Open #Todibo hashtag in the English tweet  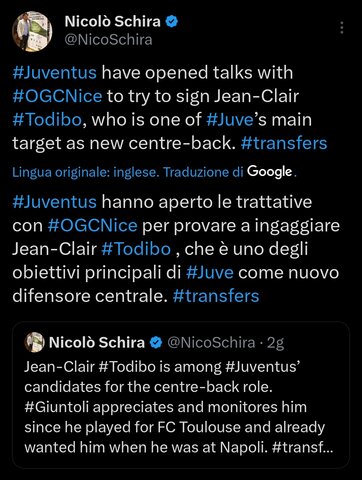[47, 120]
